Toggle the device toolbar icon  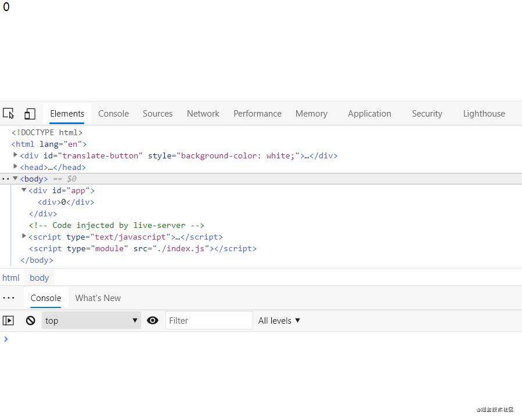[30, 113]
